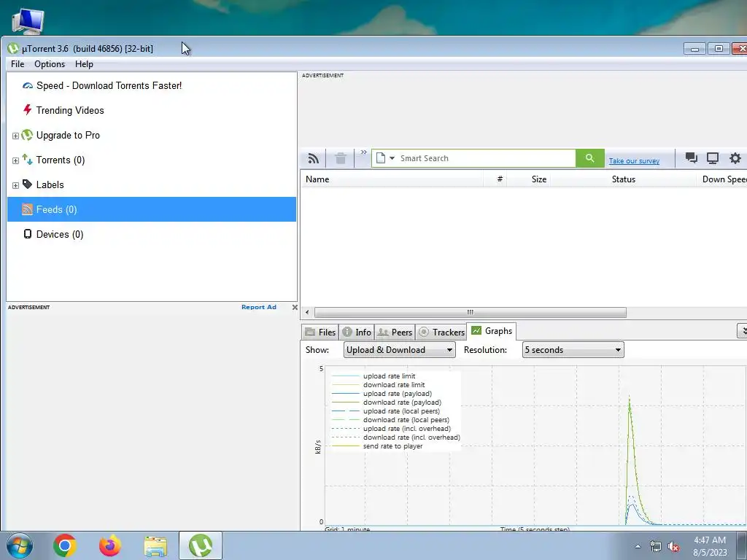The width and height of the screenshot is (747, 560).
Task: Switch to the Trackers tab
Action: click(441, 332)
